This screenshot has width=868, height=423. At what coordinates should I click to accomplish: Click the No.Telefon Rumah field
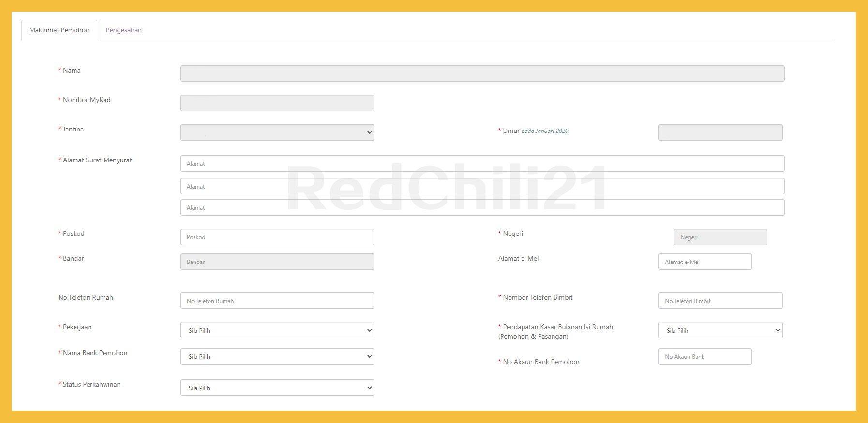coord(277,301)
